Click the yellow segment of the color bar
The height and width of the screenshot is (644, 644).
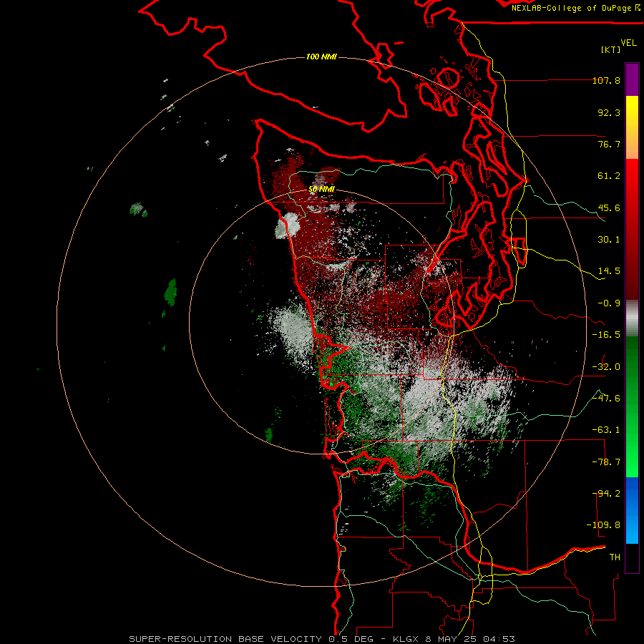[x=632, y=127]
